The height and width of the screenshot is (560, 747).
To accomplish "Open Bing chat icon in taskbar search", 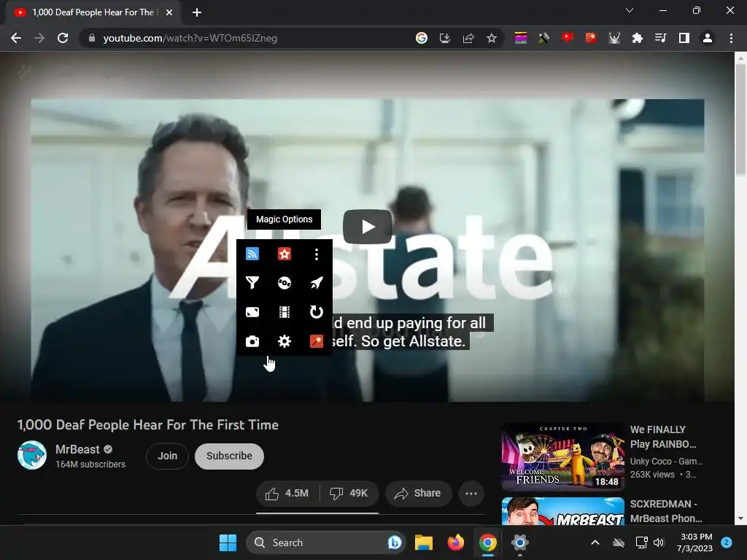I will pos(394,542).
